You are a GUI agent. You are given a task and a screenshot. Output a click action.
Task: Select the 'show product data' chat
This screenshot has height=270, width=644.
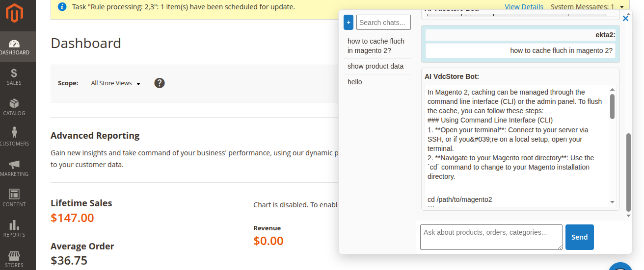click(376, 66)
